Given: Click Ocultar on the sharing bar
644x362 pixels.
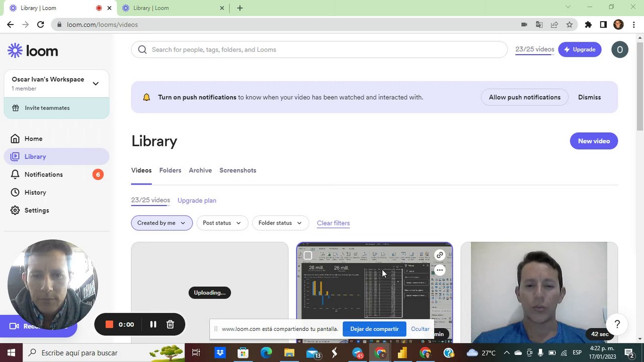Looking at the screenshot, I should click(x=420, y=329).
